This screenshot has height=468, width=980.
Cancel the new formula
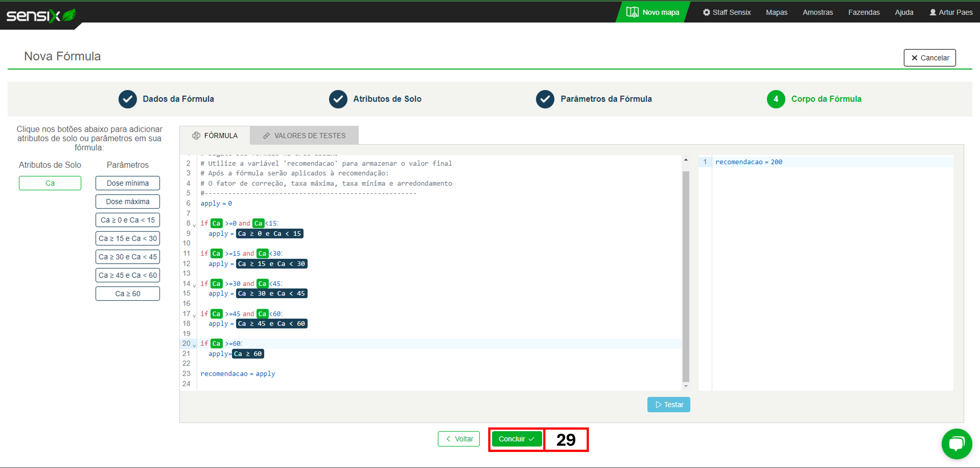[x=929, y=58]
